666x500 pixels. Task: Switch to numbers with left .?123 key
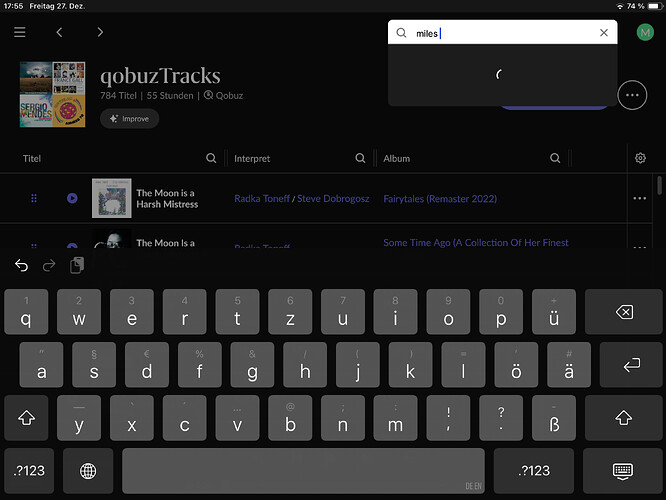29,471
